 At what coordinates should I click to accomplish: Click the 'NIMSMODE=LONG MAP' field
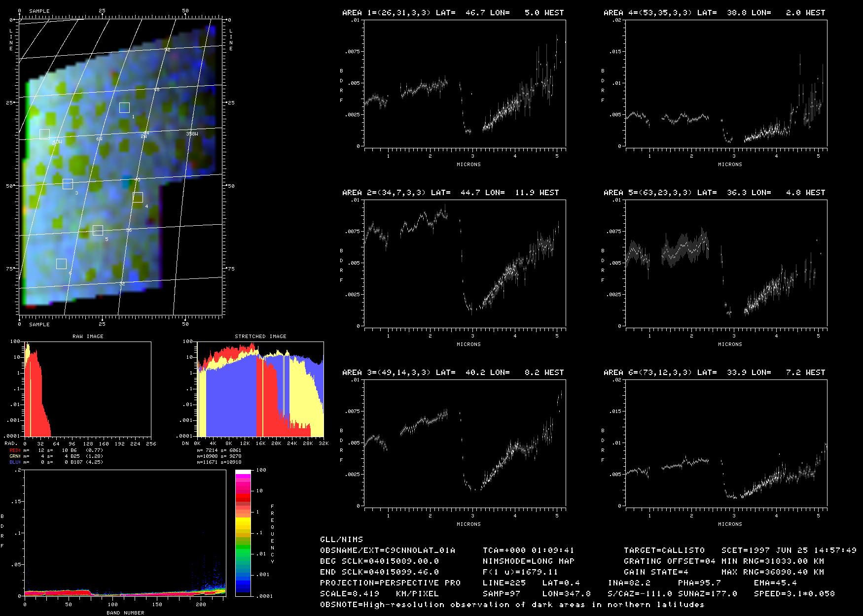coord(529,561)
